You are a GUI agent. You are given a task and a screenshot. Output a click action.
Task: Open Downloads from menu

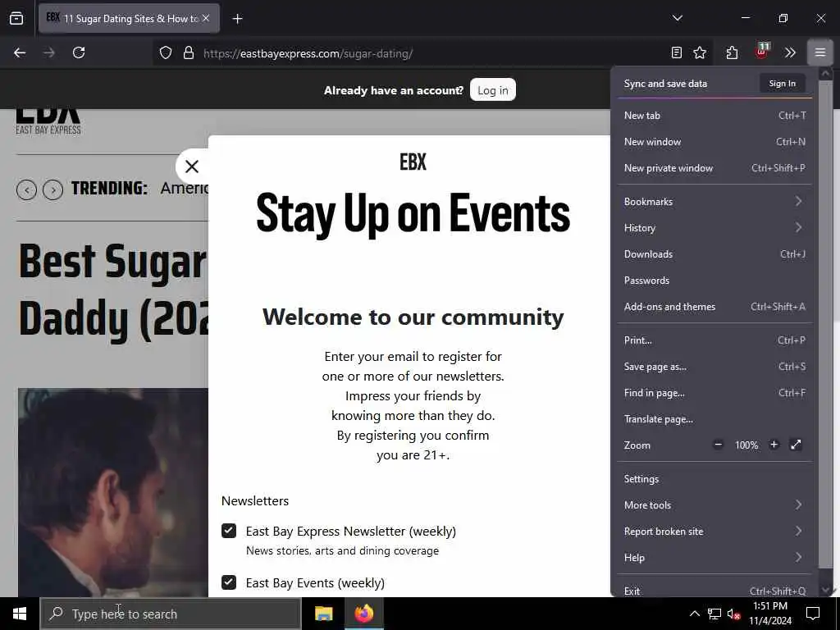[x=714, y=254]
